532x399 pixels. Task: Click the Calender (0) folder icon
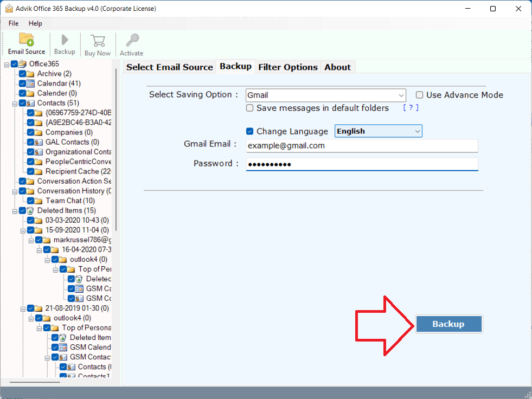pos(30,93)
